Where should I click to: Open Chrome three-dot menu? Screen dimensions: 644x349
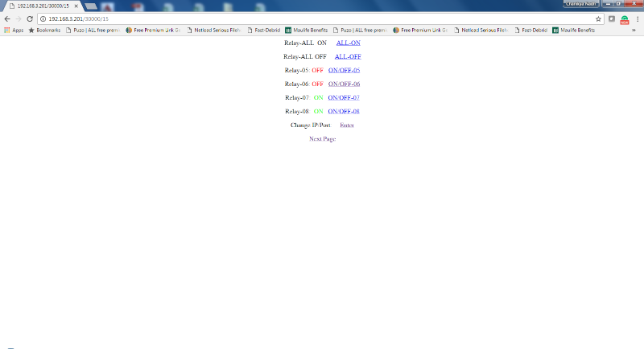[x=638, y=18]
